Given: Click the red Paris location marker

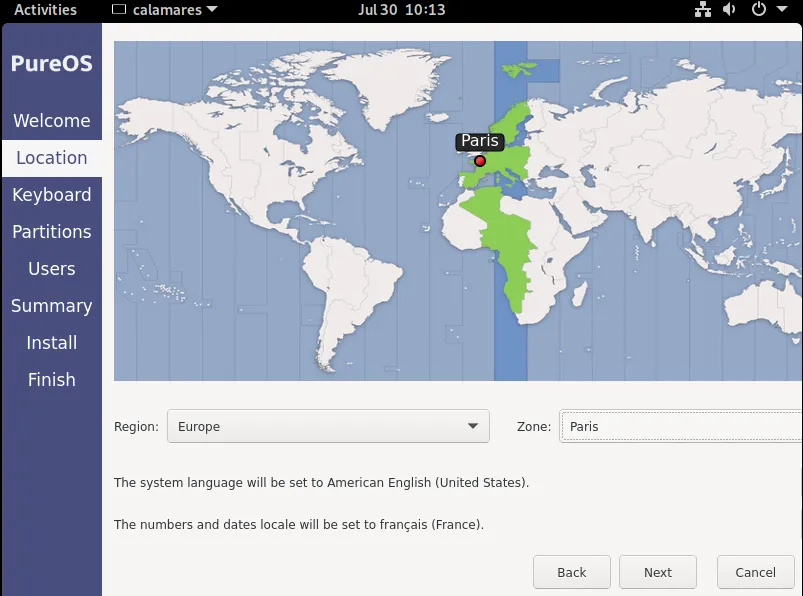Looking at the screenshot, I should (480, 161).
